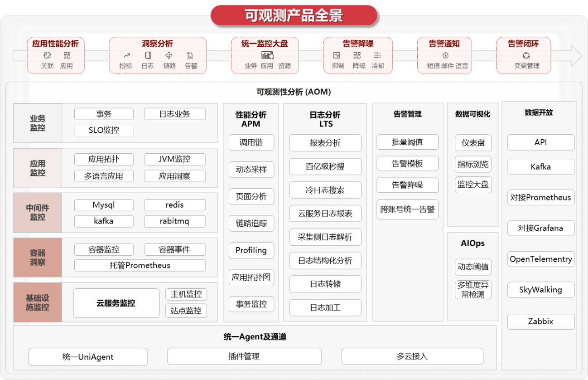
Task: Click the 应用 grid icon under 应用性能分析
Action: (67, 55)
